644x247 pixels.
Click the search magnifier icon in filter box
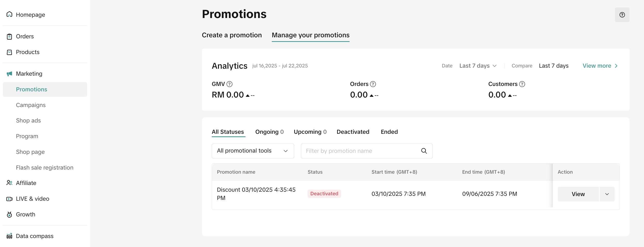coord(424,151)
